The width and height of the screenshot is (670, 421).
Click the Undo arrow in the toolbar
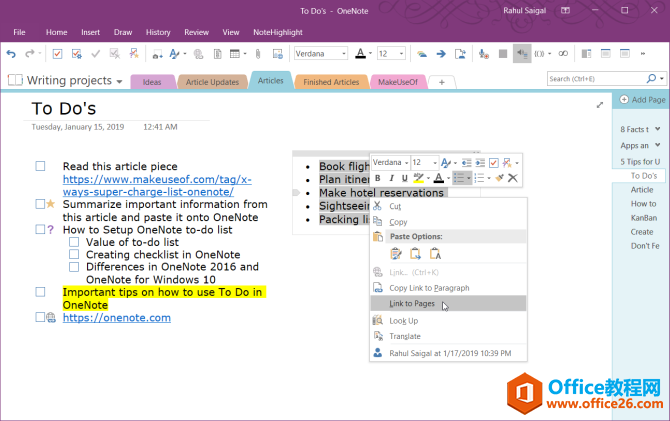(12, 53)
